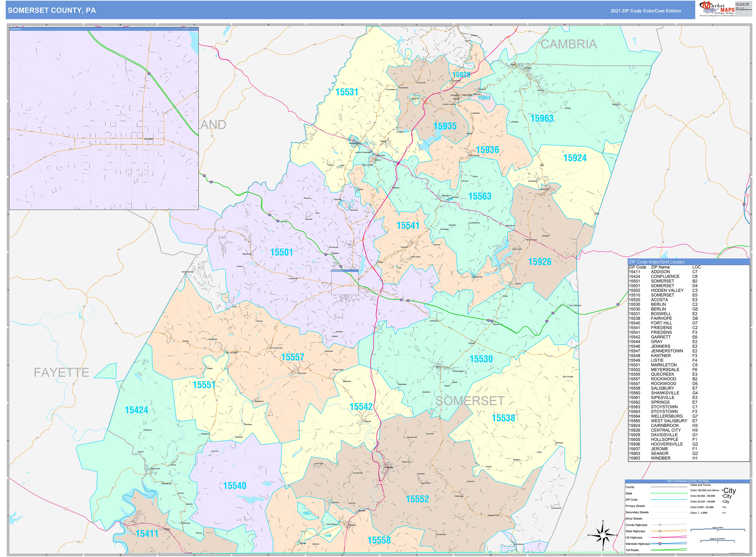Image resolution: width=756 pixels, height=557 pixels.
Task: Click the Toll Roads legend entry
Action: [x=632, y=550]
